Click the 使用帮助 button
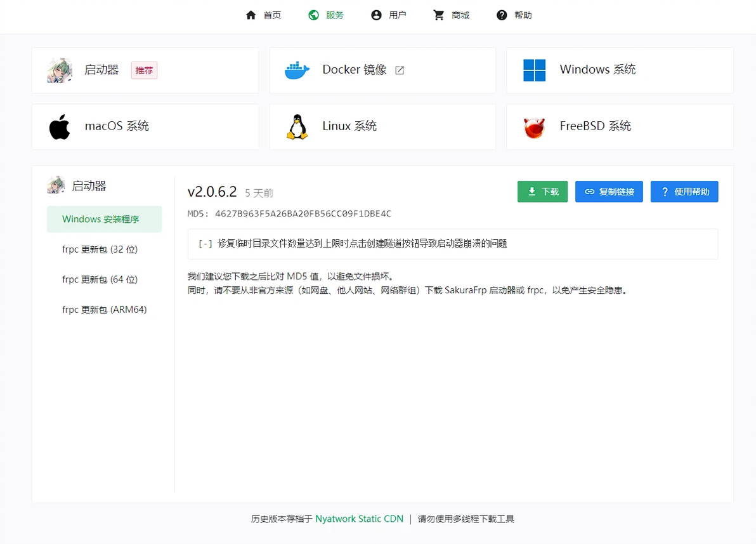This screenshot has width=756, height=544. click(684, 192)
